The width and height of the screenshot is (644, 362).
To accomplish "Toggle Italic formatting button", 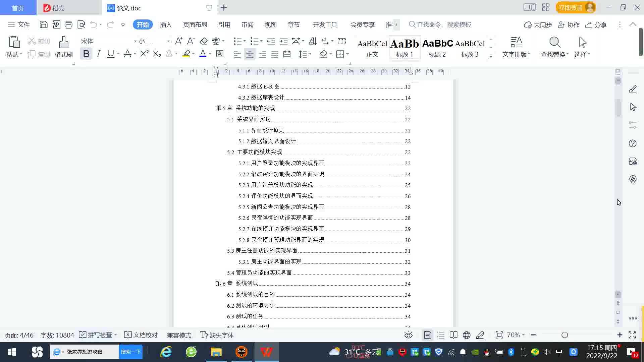I will coord(98,54).
